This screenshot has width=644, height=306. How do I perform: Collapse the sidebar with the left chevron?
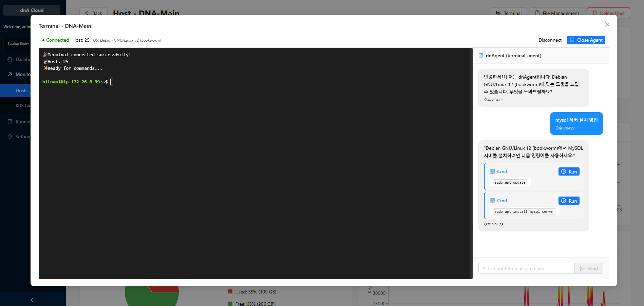(x=32, y=300)
